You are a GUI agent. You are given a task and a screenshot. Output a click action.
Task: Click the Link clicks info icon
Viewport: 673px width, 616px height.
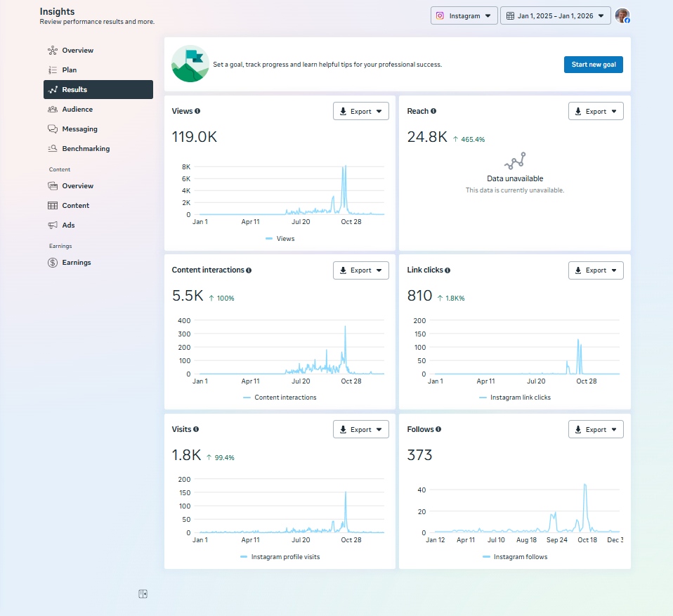(x=447, y=270)
